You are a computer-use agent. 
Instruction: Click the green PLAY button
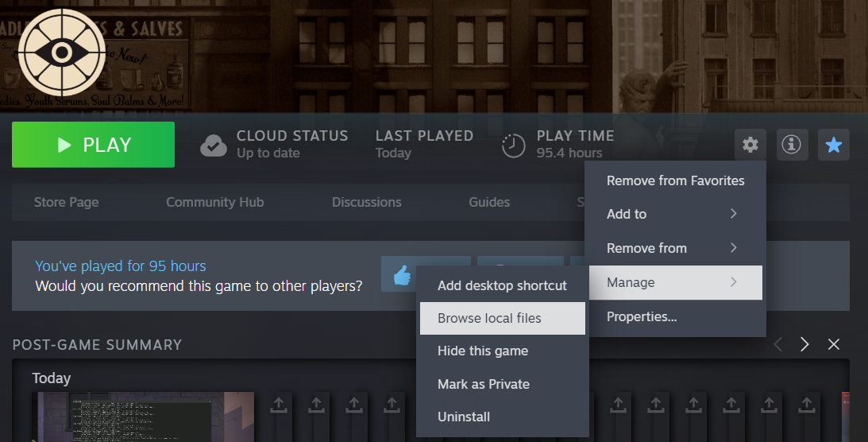pos(93,145)
